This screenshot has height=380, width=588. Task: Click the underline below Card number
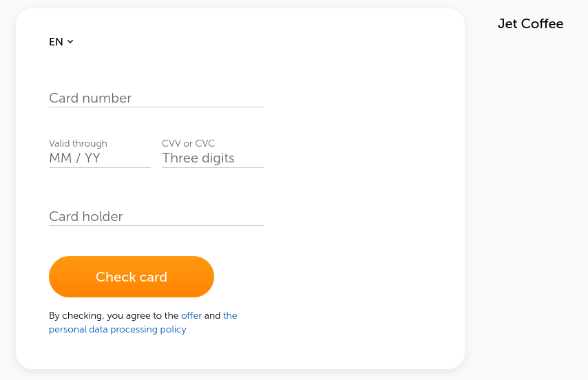coord(156,107)
